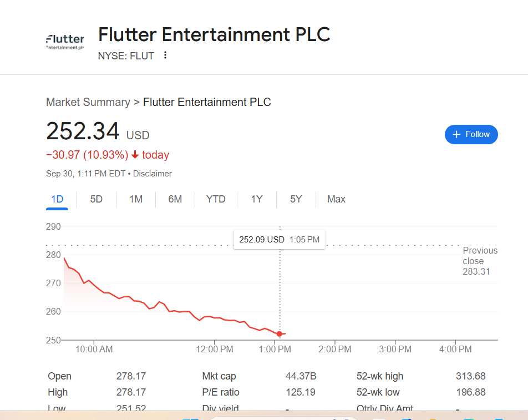Screen dimensions: 528x420
Task: Click the red data point on chart
Action: (280, 334)
